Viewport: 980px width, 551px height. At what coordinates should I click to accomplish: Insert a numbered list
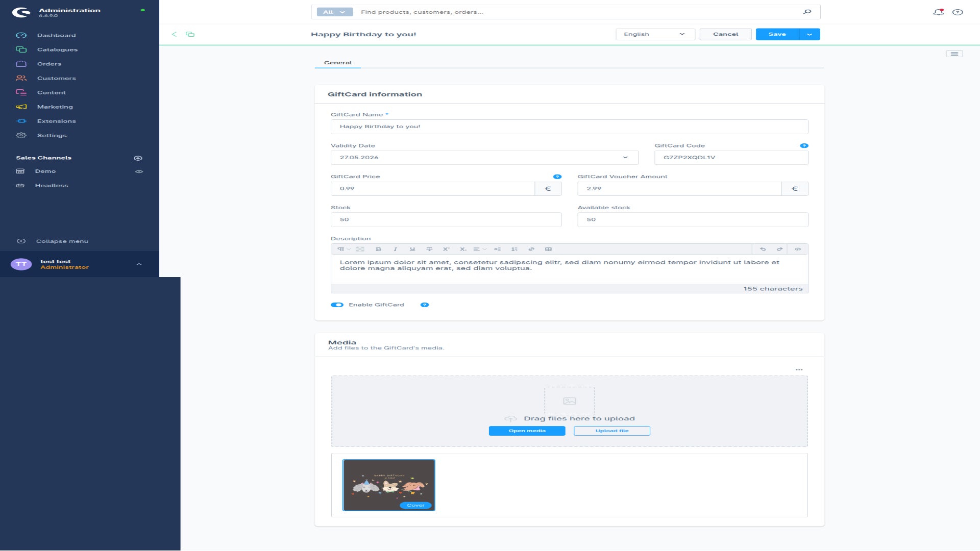[x=514, y=249]
